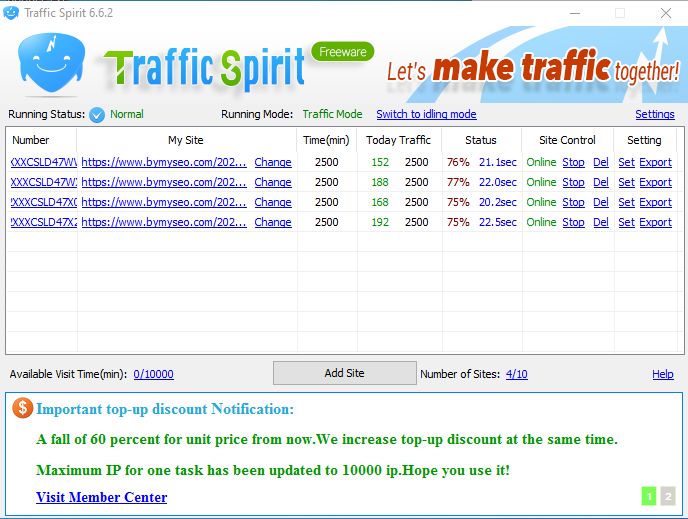The width and height of the screenshot is (688, 519).
Task: Click the '77%' status value
Action: click(458, 182)
